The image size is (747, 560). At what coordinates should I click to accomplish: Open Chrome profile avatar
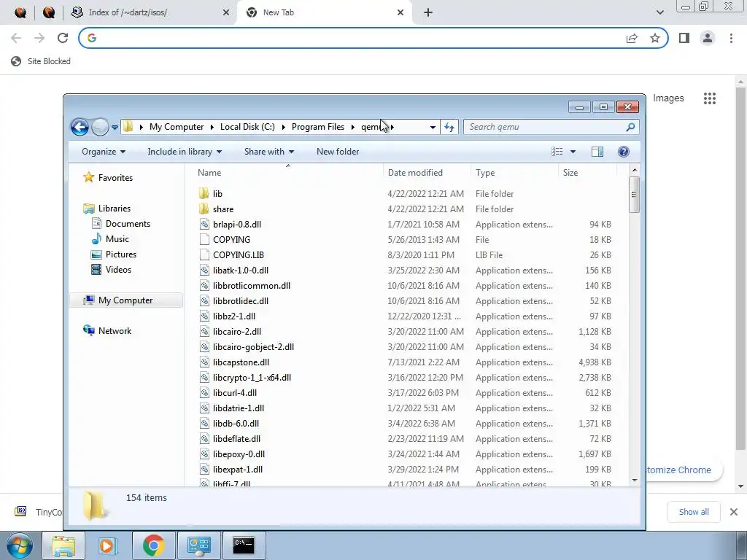click(x=708, y=38)
